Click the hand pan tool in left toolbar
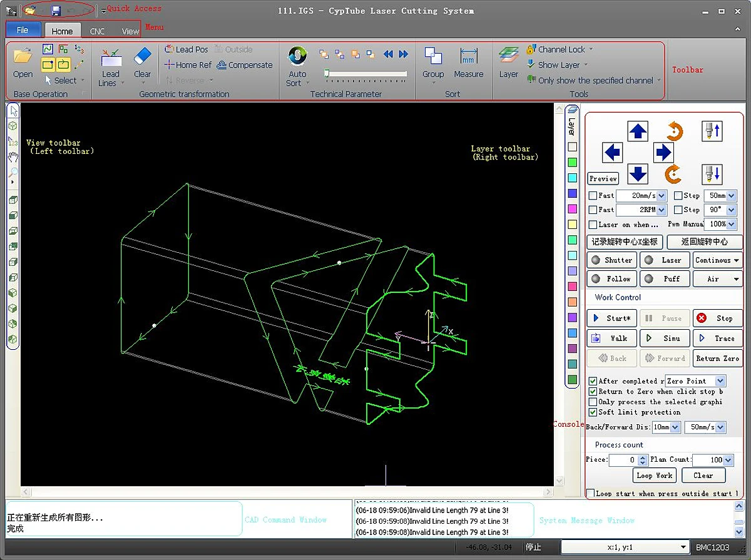The height and width of the screenshot is (560, 751). pyautogui.click(x=13, y=157)
